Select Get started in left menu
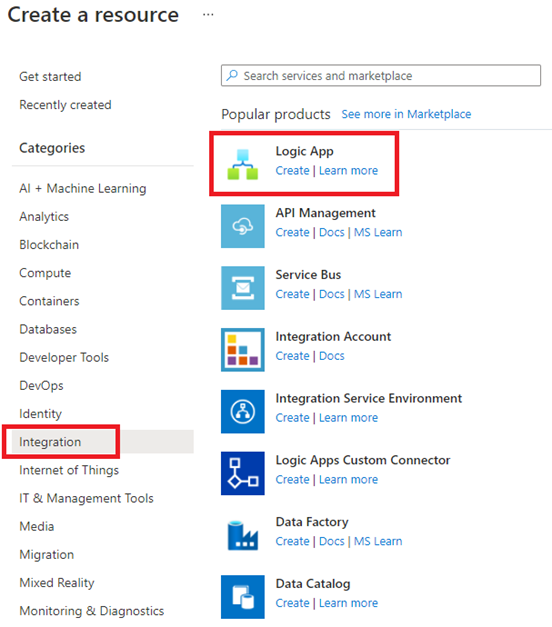Image resolution: width=552 pixels, height=627 pixels. click(x=50, y=76)
